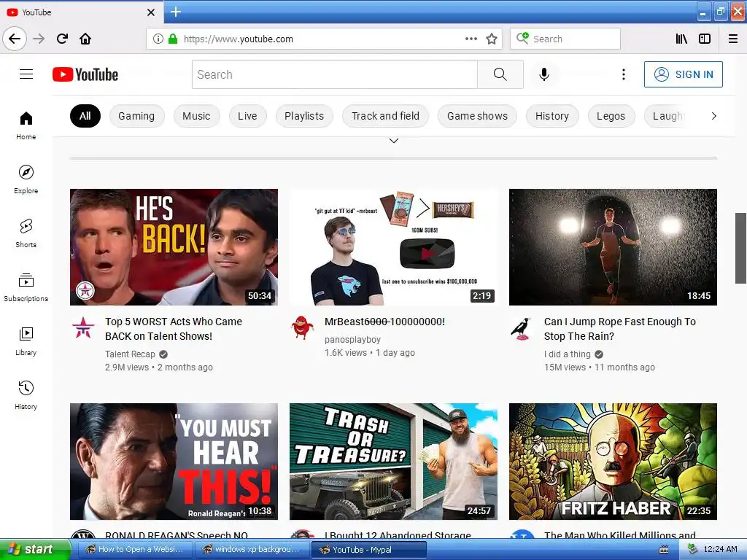Image resolution: width=747 pixels, height=560 pixels.
Task: Visit the Talent Recap channel link
Action: 130,354
